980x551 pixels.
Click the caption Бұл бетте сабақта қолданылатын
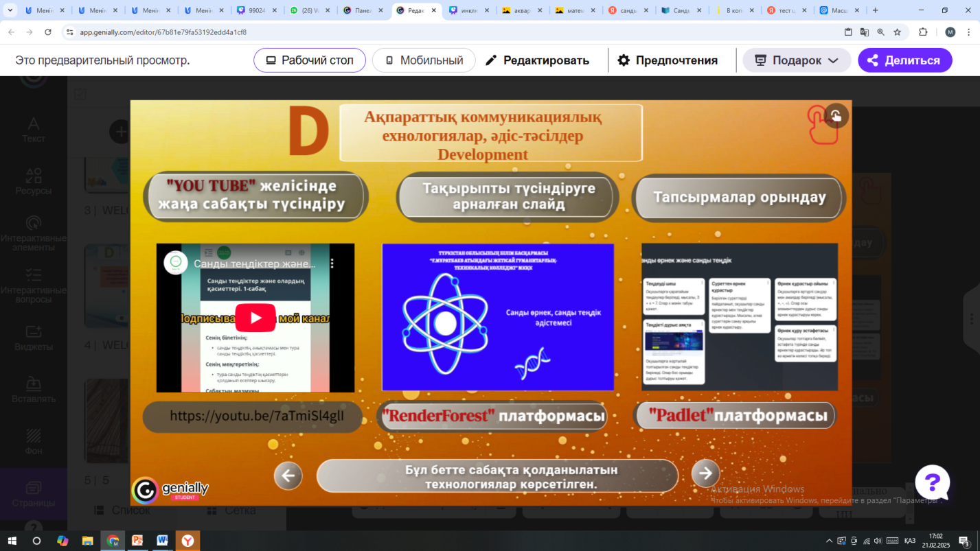[497, 476]
